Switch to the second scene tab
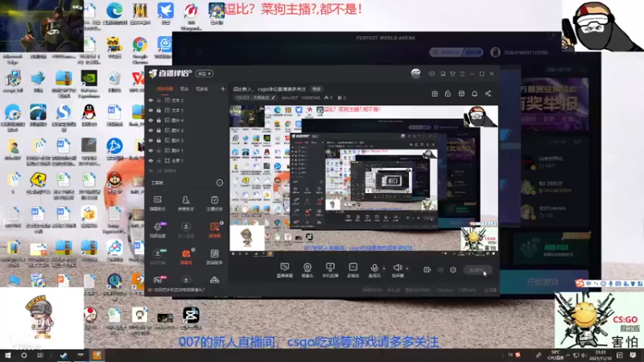 tap(184, 88)
